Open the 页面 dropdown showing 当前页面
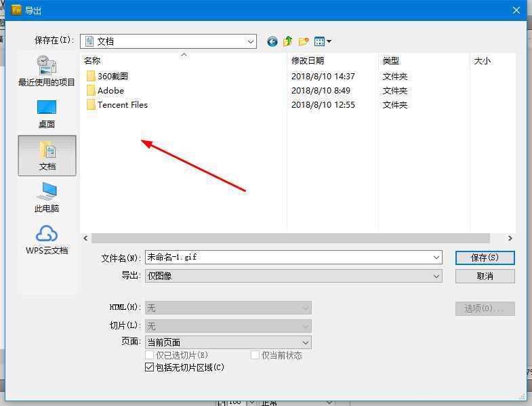 pyautogui.click(x=228, y=342)
